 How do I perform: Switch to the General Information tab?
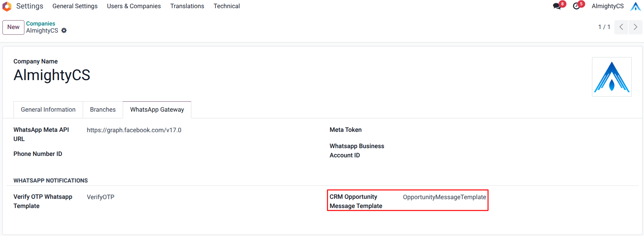(48, 110)
